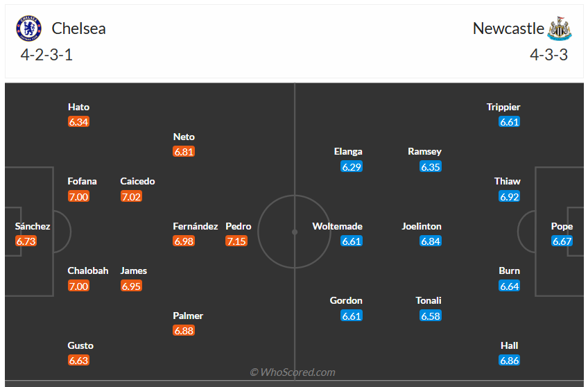
Task: Select player Palmer on the pitch
Action: pos(188,316)
